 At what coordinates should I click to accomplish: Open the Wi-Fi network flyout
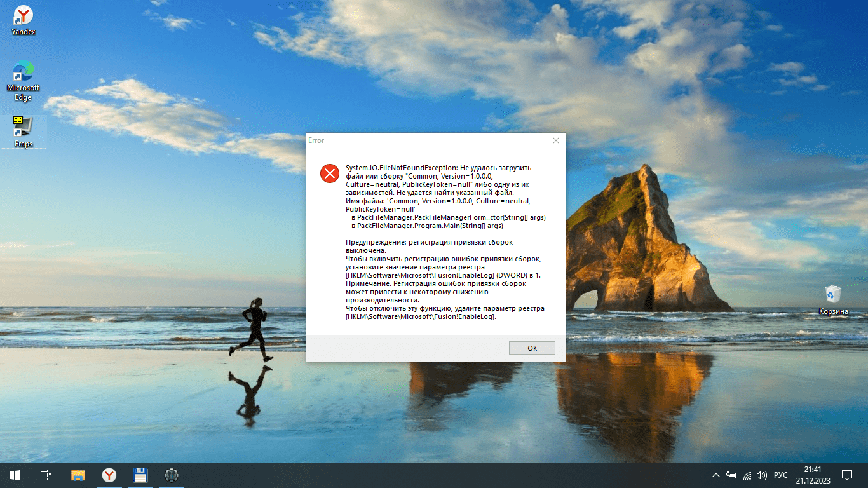[x=747, y=475]
